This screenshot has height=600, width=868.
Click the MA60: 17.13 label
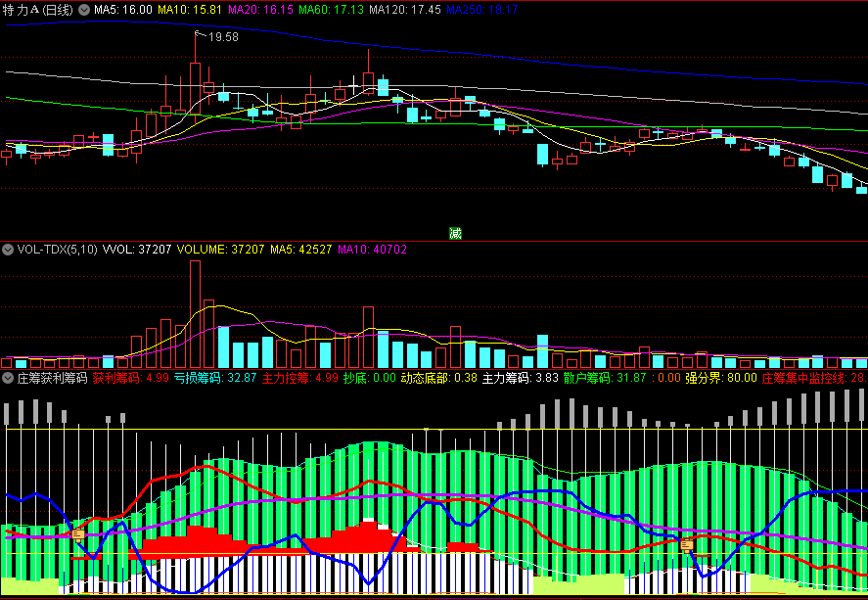click(x=331, y=10)
